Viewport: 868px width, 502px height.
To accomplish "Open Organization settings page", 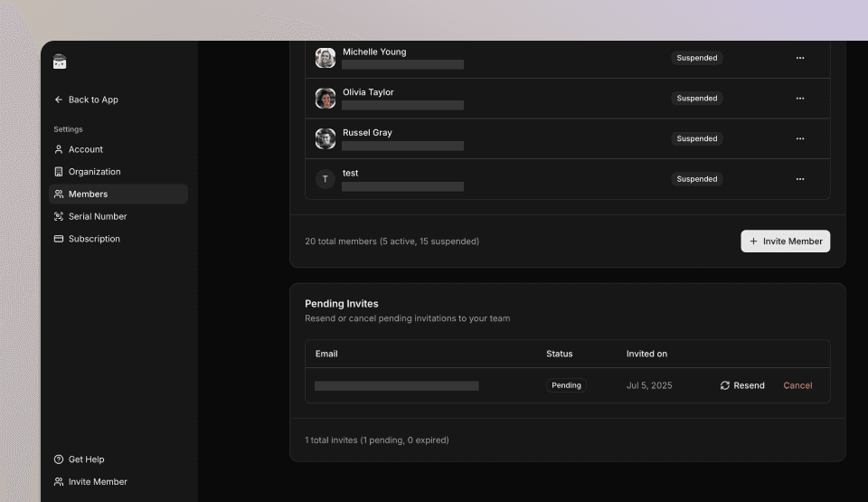I will click(94, 172).
